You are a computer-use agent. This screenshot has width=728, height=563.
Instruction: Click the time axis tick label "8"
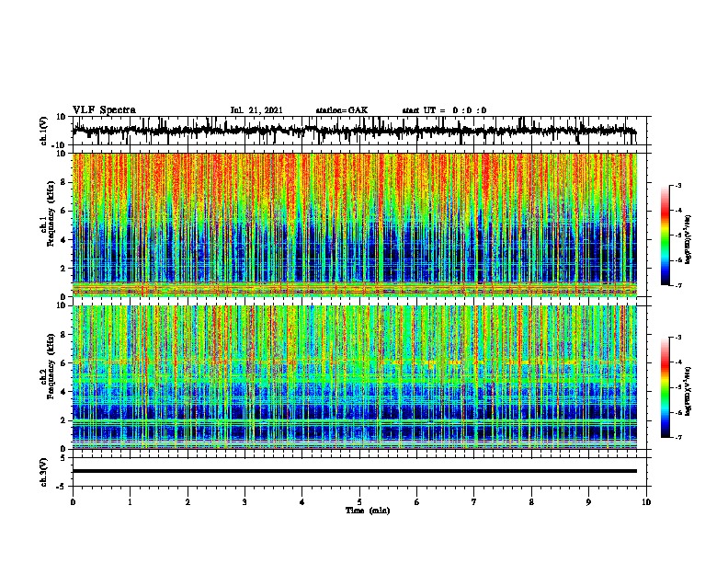click(x=531, y=502)
